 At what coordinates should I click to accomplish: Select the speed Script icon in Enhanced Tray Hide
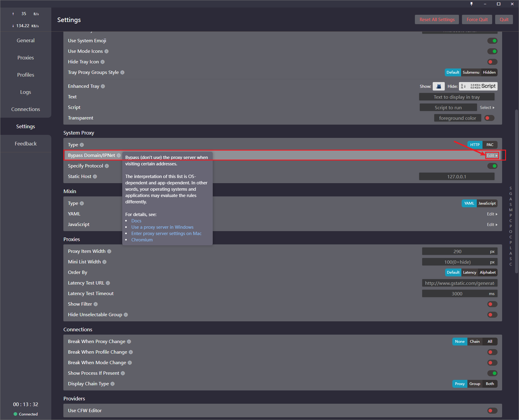point(478,86)
